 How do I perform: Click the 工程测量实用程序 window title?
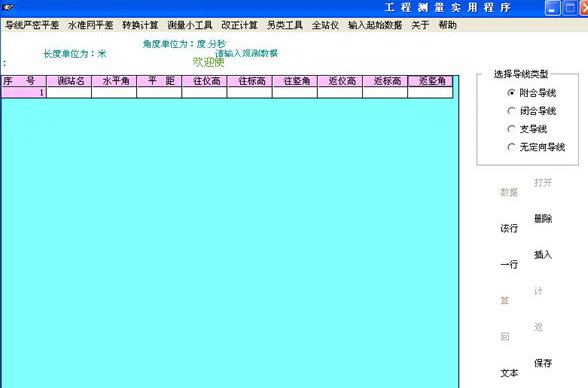coord(448,7)
